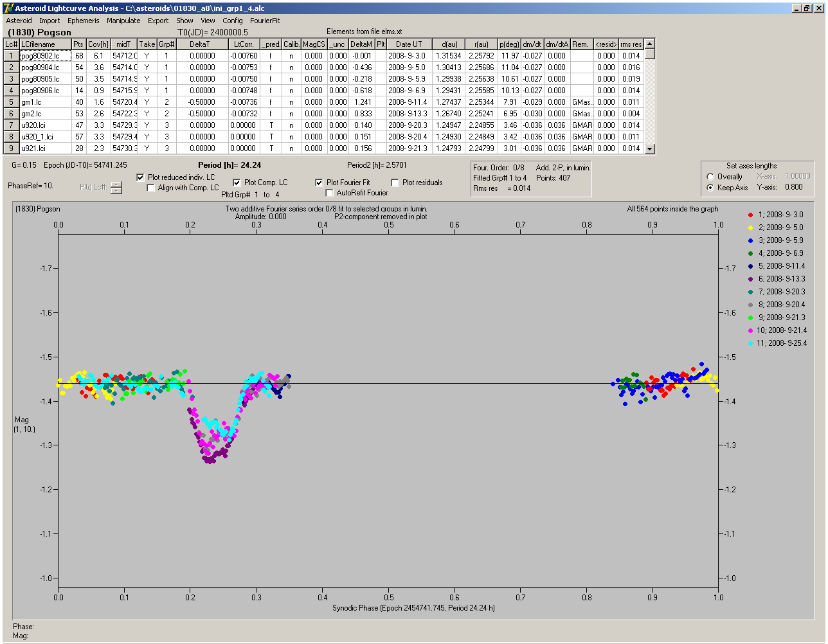
Task: Open the Manipulate menu
Action: pyautogui.click(x=123, y=21)
